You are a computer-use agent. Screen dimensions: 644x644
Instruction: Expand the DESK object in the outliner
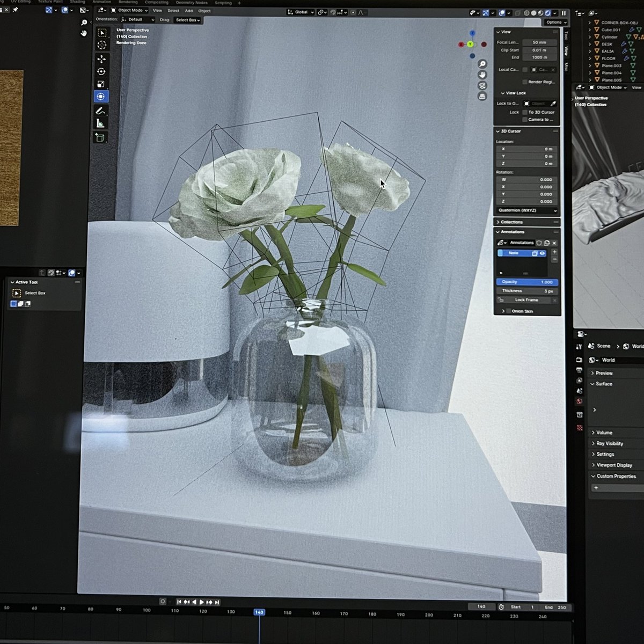(x=590, y=44)
